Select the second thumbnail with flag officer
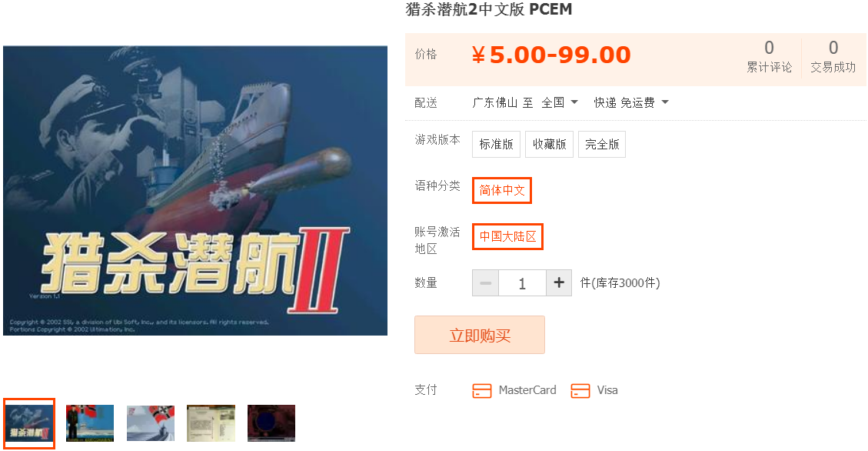 pyautogui.click(x=90, y=423)
